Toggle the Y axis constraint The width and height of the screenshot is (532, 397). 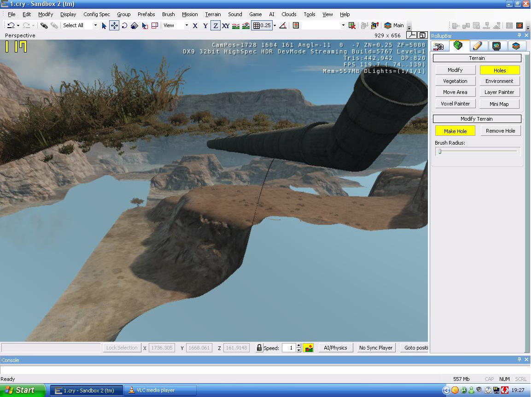205,25
